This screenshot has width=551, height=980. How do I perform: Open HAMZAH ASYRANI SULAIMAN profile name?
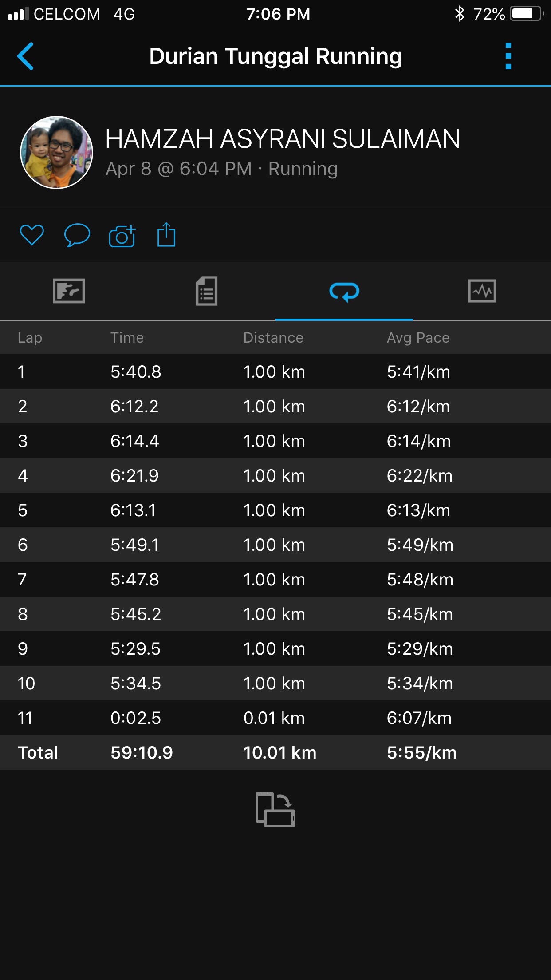point(283,138)
